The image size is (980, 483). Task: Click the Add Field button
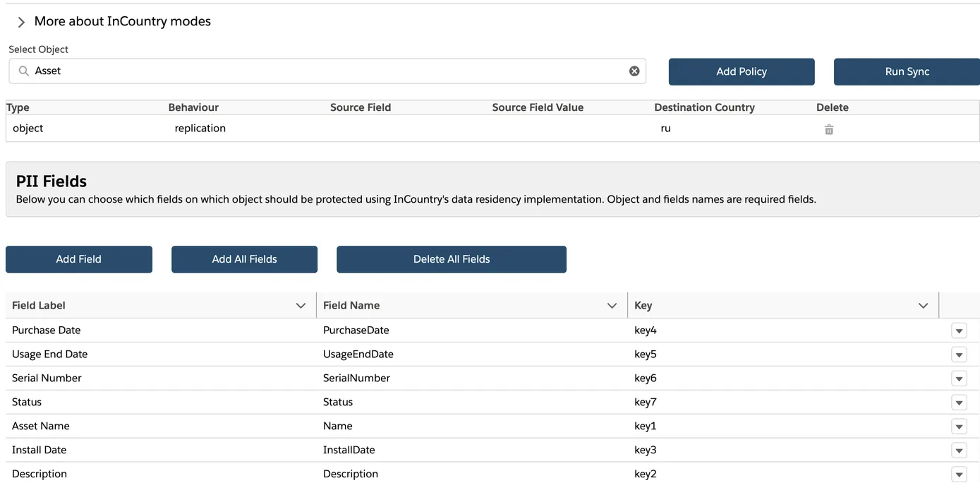pyautogui.click(x=79, y=259)
